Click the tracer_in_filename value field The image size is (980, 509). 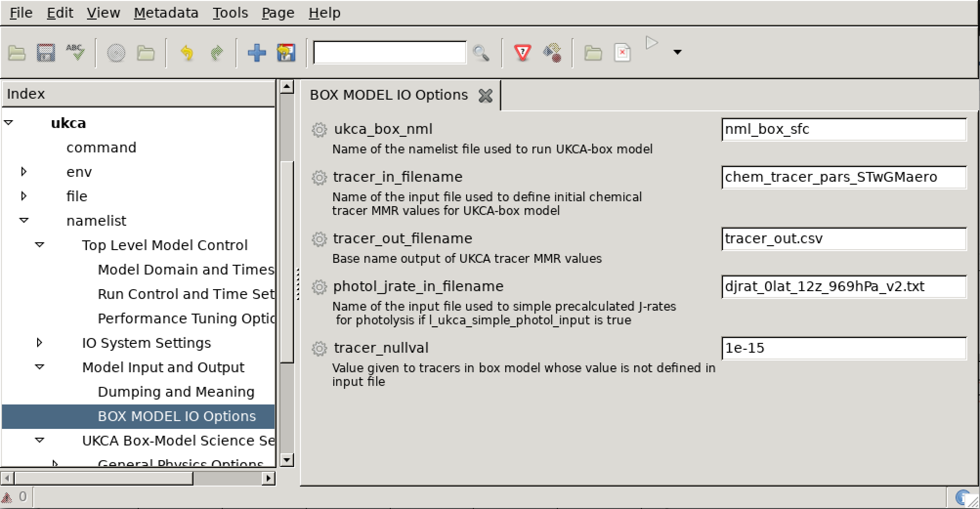(844, 177)
